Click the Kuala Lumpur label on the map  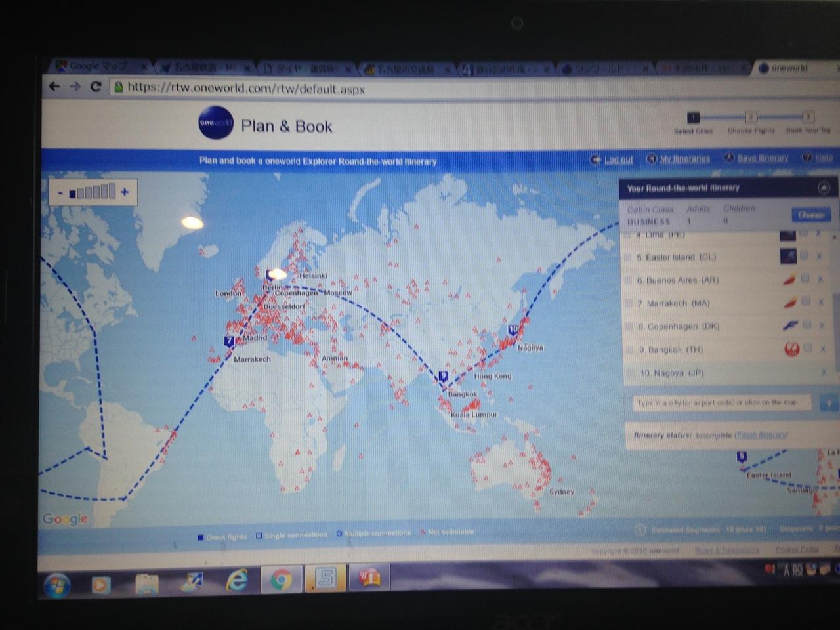coord(474,414)
